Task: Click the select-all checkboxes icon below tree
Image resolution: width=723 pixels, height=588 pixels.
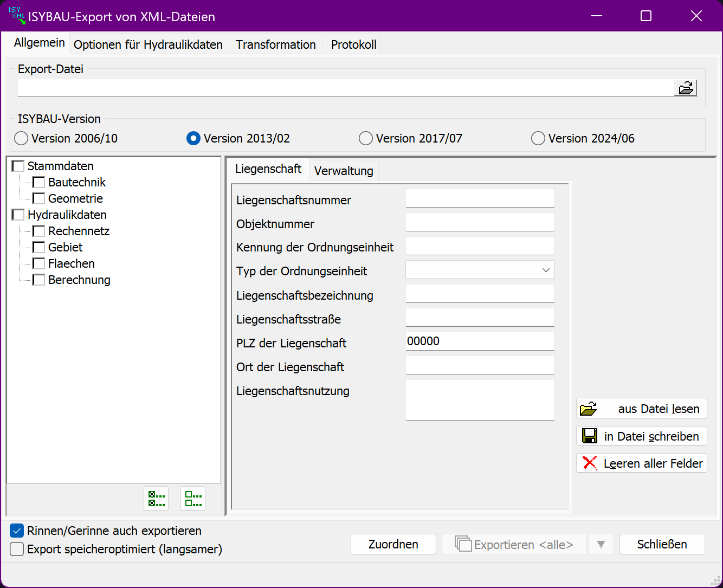Action: click(156, 499)
